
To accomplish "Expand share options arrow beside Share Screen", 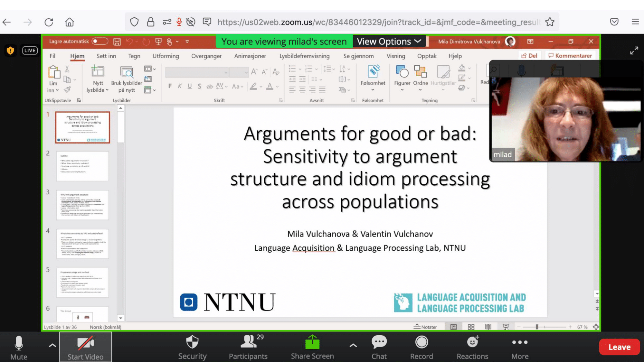I will (x=353, y=346).
